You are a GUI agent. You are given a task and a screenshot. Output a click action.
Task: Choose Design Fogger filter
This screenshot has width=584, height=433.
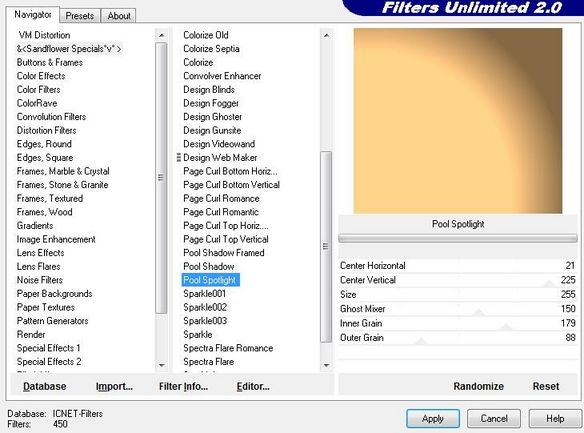click(x=211, y=103)
